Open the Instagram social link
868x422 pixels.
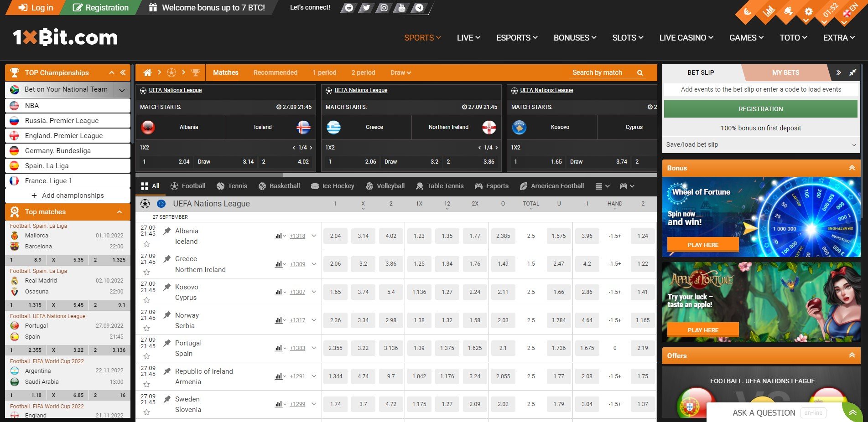pos(384,8)
